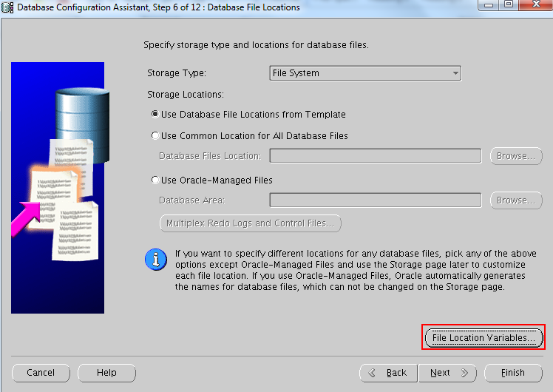Click the 'Storage Type:' label
Screen dimensions: 553x392
177,73
